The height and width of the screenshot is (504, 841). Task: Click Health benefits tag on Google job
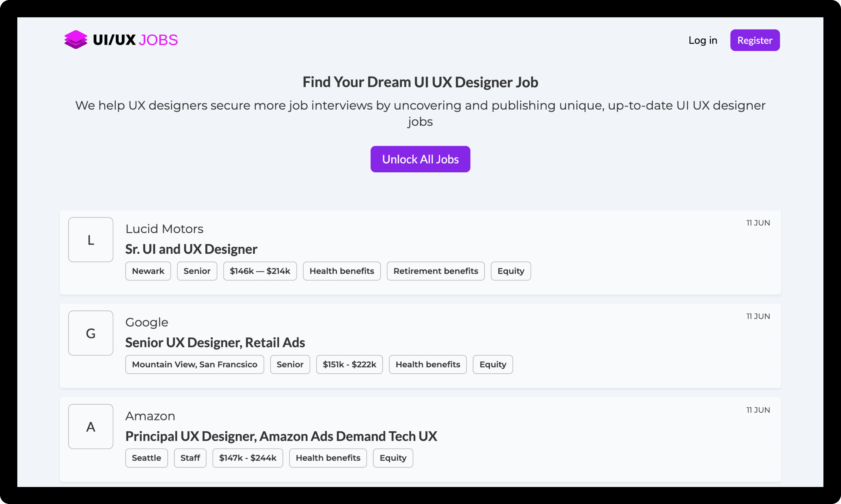428,364
